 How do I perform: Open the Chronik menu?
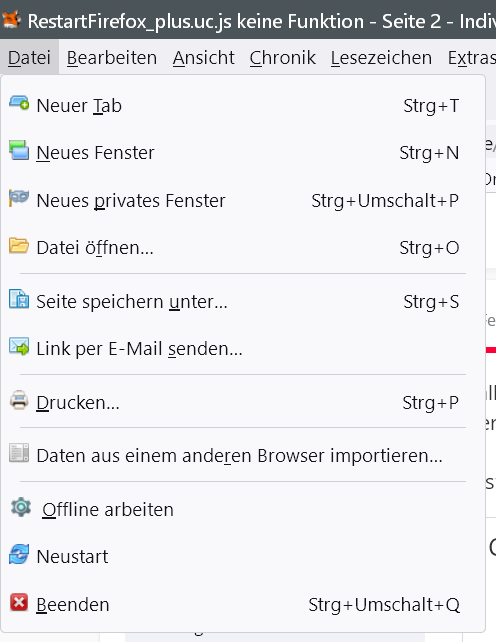[283, 58]
